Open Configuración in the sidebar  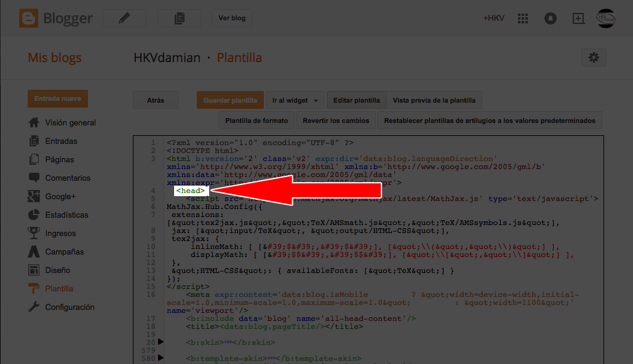[x=70, y=307]
